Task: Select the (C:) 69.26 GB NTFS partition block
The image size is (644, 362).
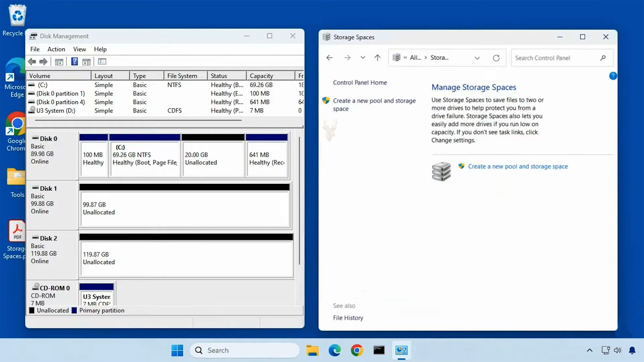Action: point(144,158)
